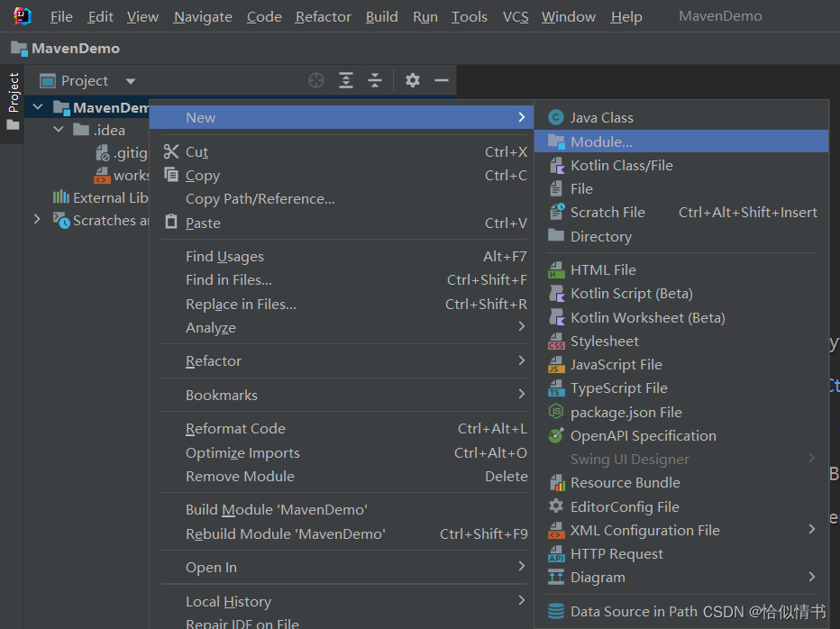The height and width of the screenshot is (629, 840).
Task: Expand the Scratches and Consoles node
Action: (x=37, y=219)
